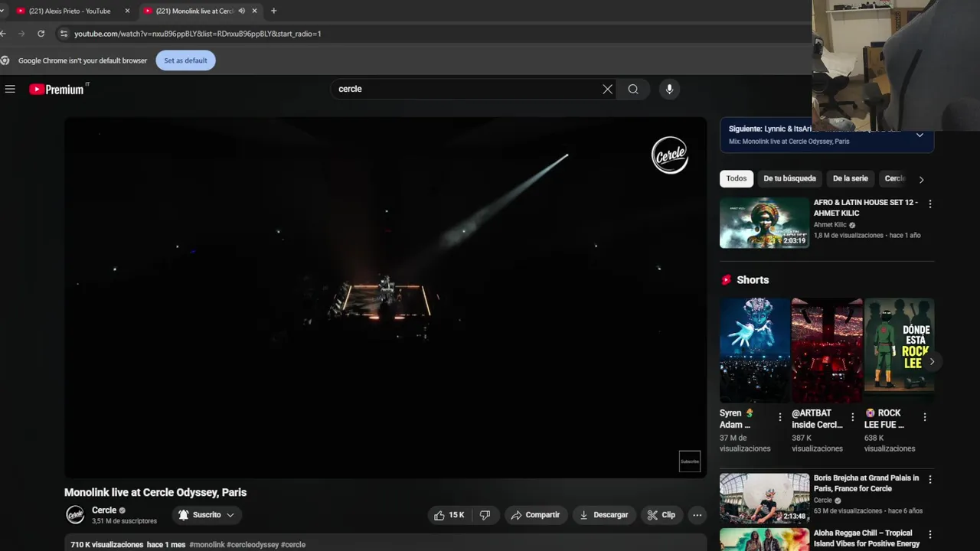The height and width of the screenshot is (551, 980).
Task: Create a Clip of the video
Action: (x=661, y=515)
